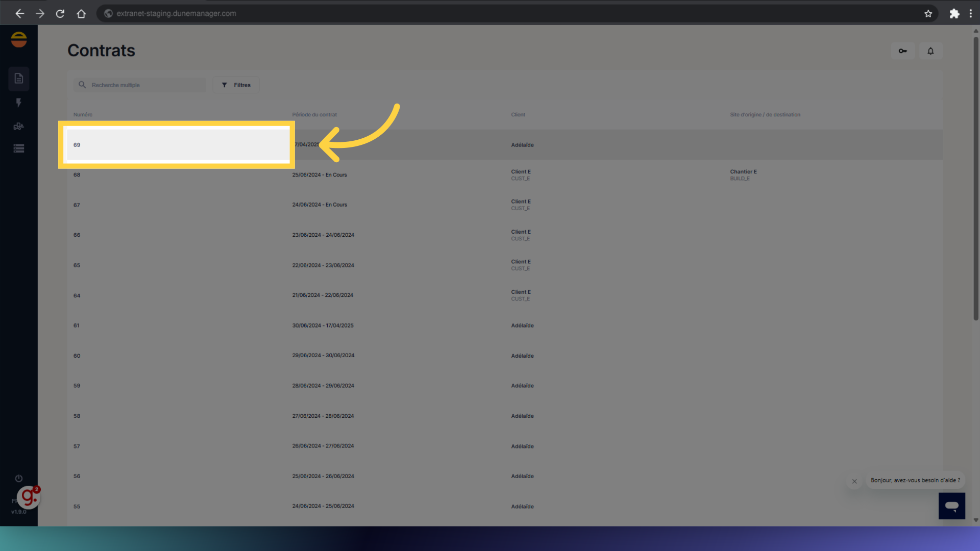
Task: Click the power logout icon in sidebar
Action: pyautogui.click(x=19, y=479)
